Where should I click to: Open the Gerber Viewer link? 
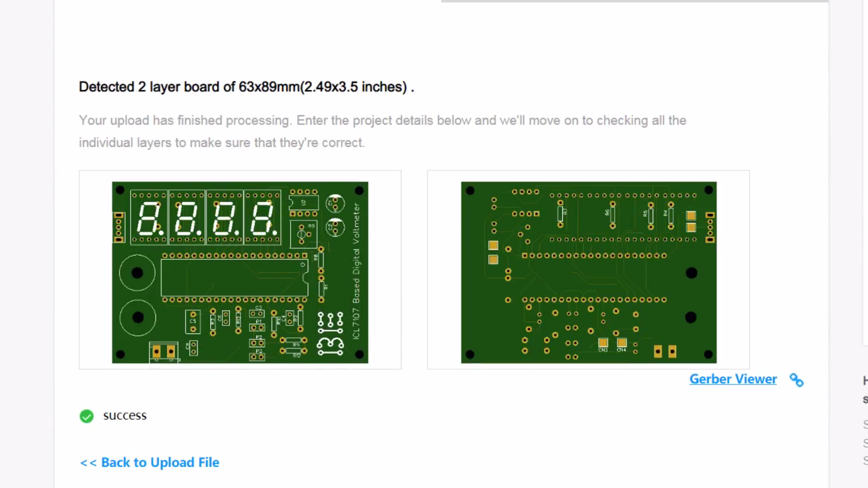click(x=733, y=379)
